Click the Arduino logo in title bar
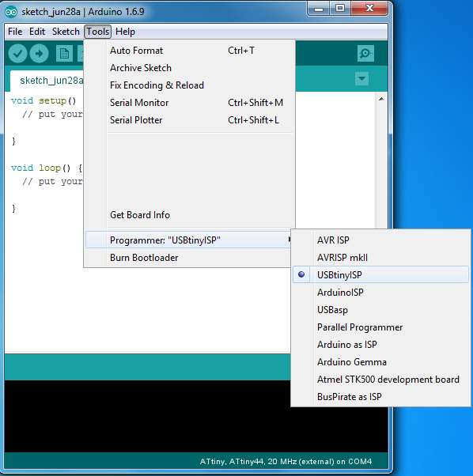 pyautogui.click(x=11, y=12)
